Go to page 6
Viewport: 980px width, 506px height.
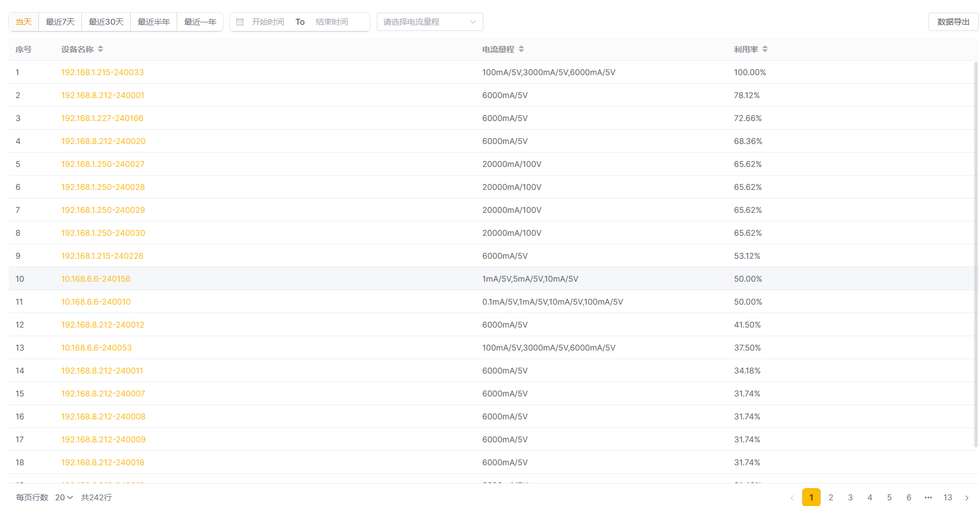click(909, 497)
